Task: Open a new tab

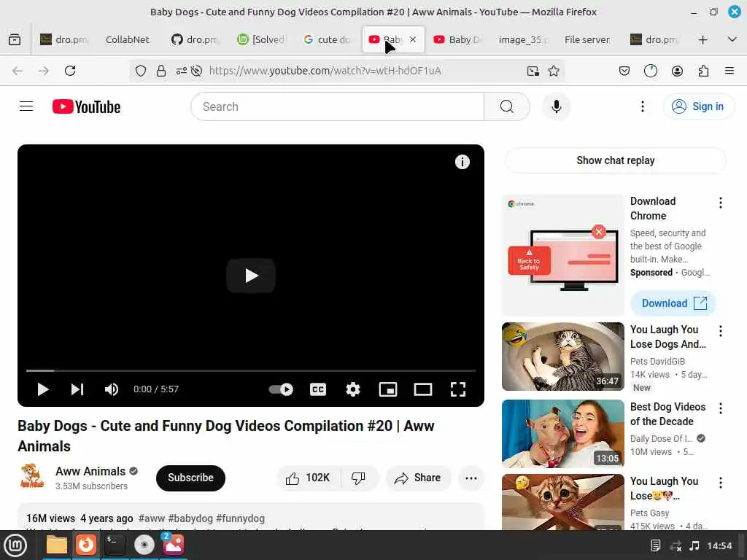Action: pyautogui.click(x=703, y=39)
